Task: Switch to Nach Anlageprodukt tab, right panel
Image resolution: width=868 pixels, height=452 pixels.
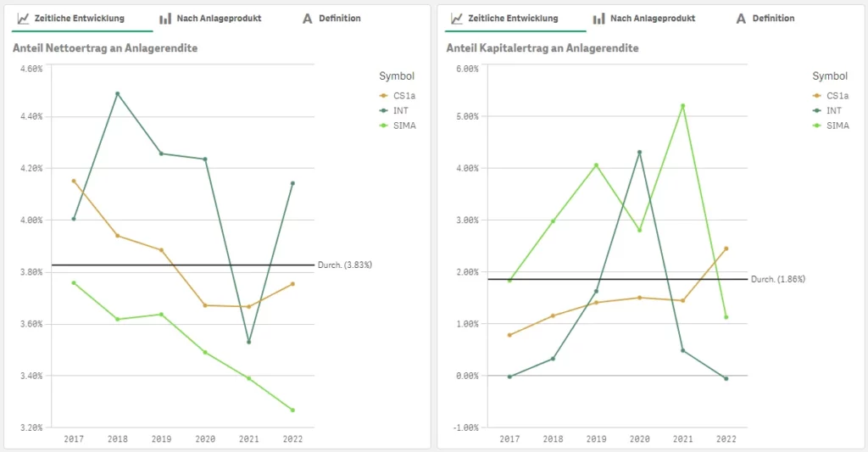Action: coord(652,18)
